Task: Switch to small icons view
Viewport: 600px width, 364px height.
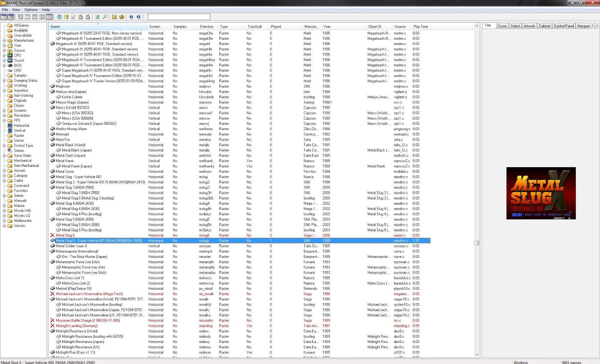Action: [x=27, y=17]
